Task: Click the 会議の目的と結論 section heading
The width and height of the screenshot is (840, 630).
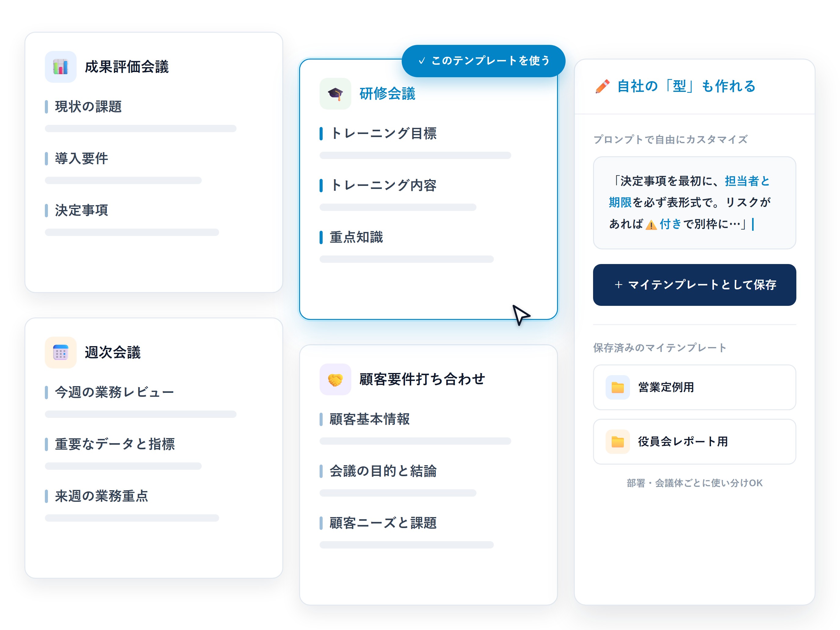Action: point(383,471)
